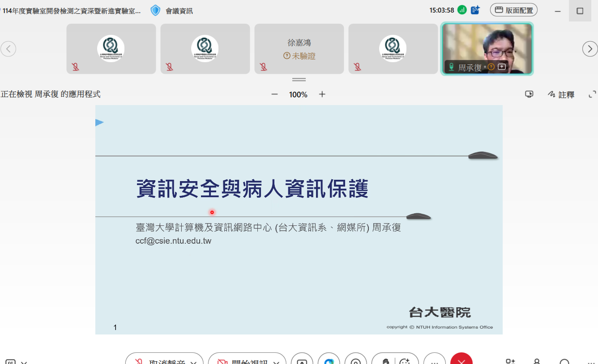Screen dimensions: 598x364
Task: Select the logo tile immediately left of 徐嘉鴻
Action: tap(205, 49)
